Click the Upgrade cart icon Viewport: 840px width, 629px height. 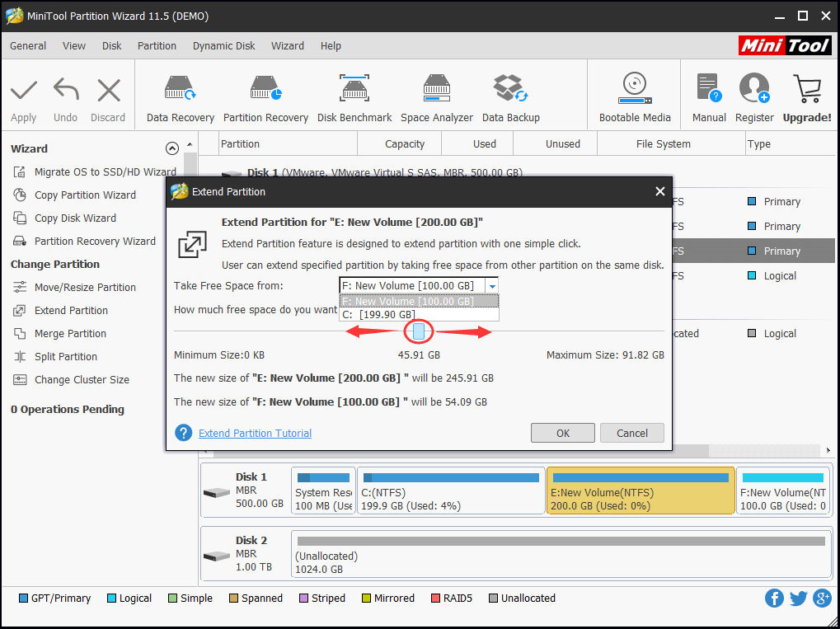point(807,88)
